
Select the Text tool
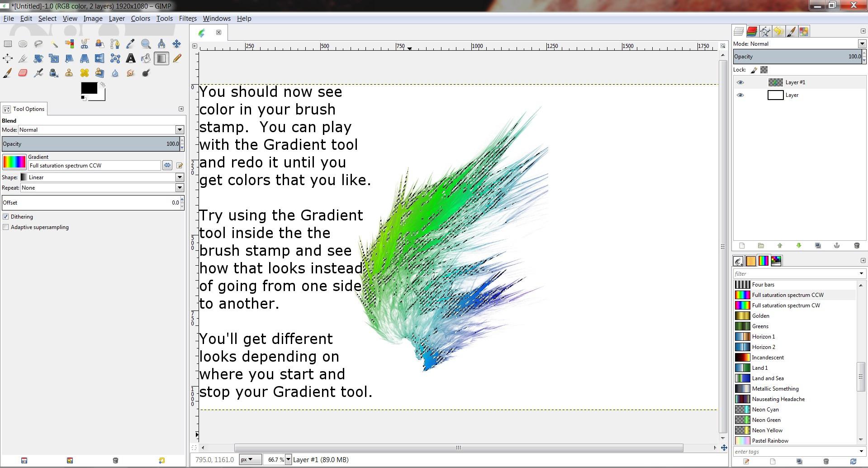130,58
